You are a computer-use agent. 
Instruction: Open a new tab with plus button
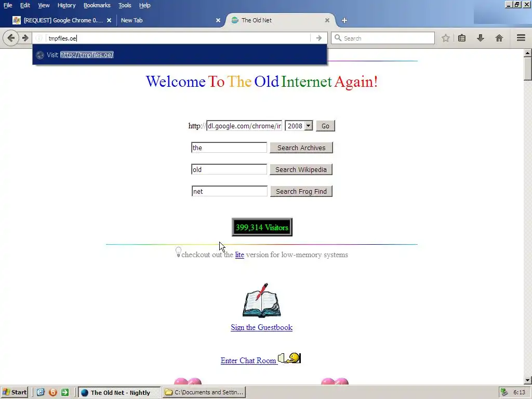(x=344, y=20)
